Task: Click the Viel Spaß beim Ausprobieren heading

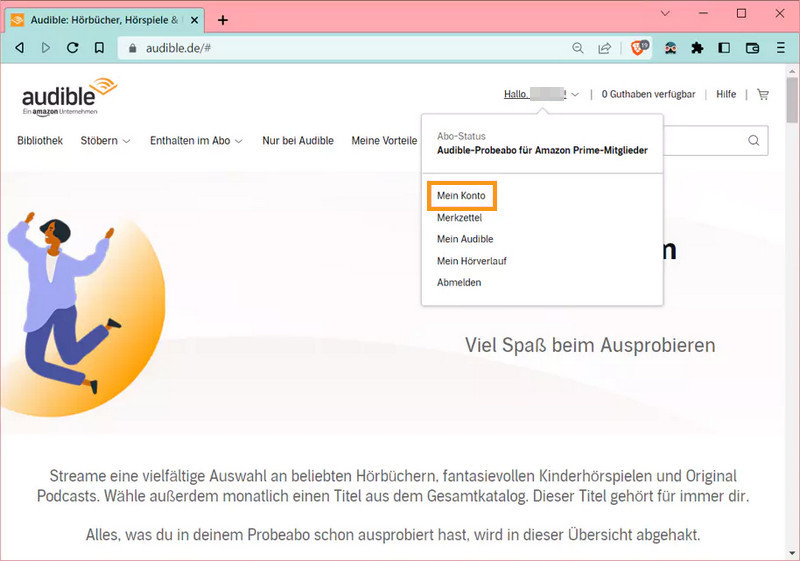Action: pyautogui.click(x=590, y=345)
